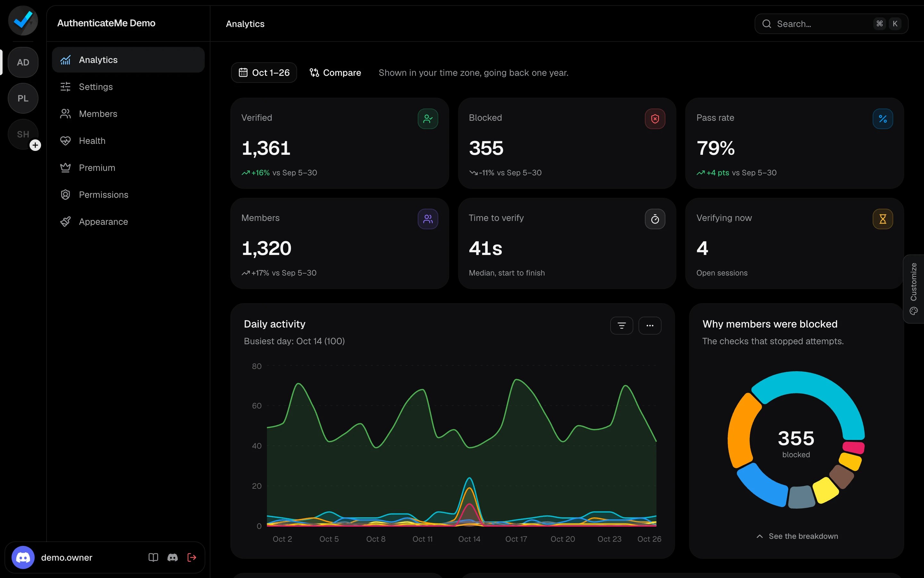The image size is (924, 578).
Task: Click the Compare button
Action: [335, 73]
